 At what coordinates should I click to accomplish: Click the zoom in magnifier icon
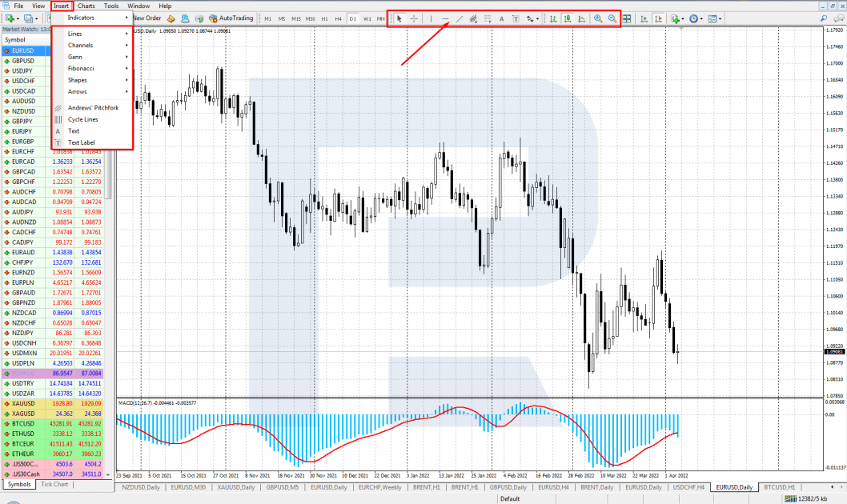(x=598, y=19)
